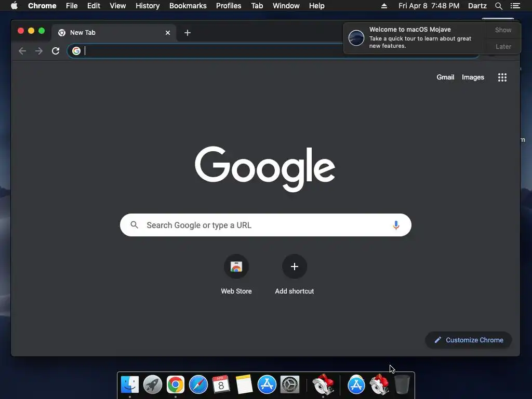Screen dimensions: 532x399
Task: Close the New Tab tab
Action: pos(168,33)
